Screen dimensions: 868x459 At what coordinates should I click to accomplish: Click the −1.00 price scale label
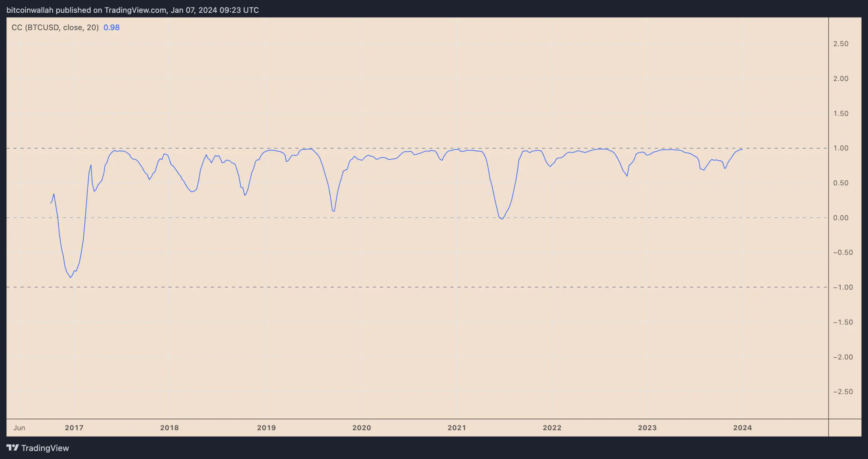click(843, 287)
